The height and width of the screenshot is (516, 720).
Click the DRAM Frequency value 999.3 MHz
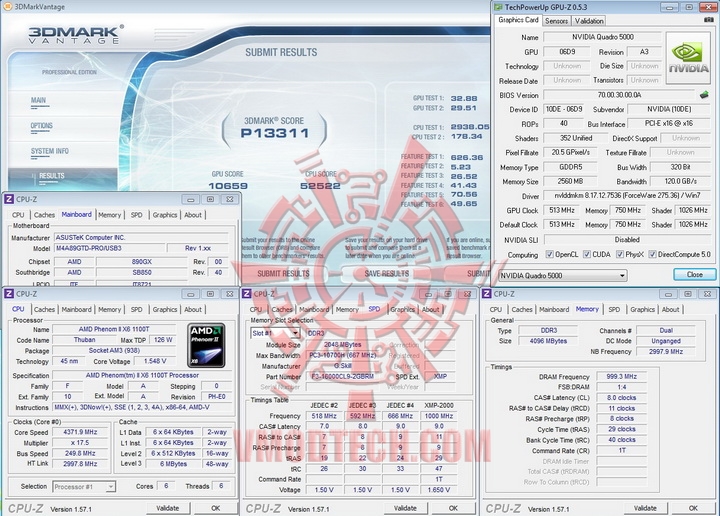[x=622, y=376]
